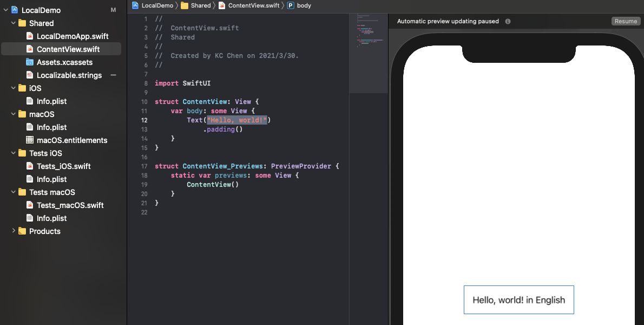Click the Swift icon beside Tests_iOS.swift
The image size is (644, 325).
(x=30, y=166)
